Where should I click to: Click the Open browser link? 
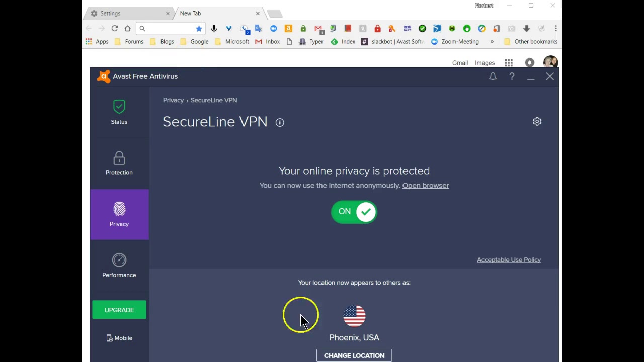point(425,186)
